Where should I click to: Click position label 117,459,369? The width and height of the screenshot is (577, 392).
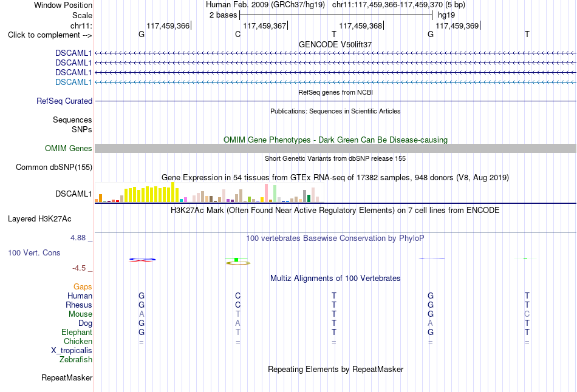click(x=457, y=25)
